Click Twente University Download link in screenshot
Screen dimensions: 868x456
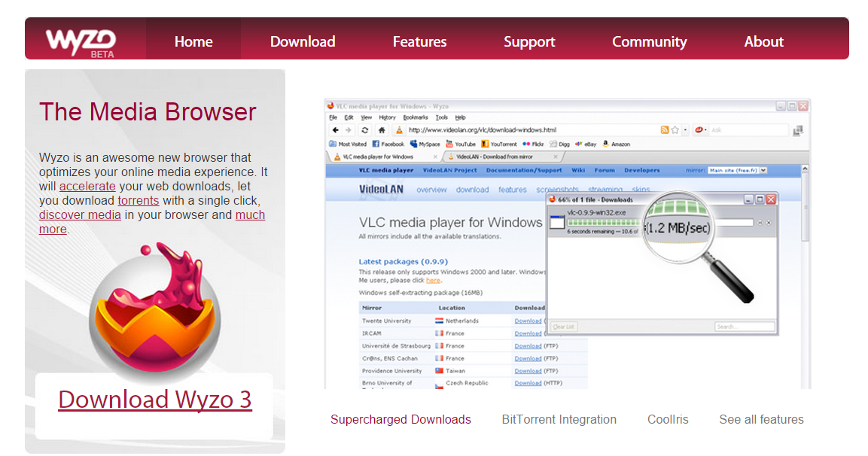(x=528, y=321)
